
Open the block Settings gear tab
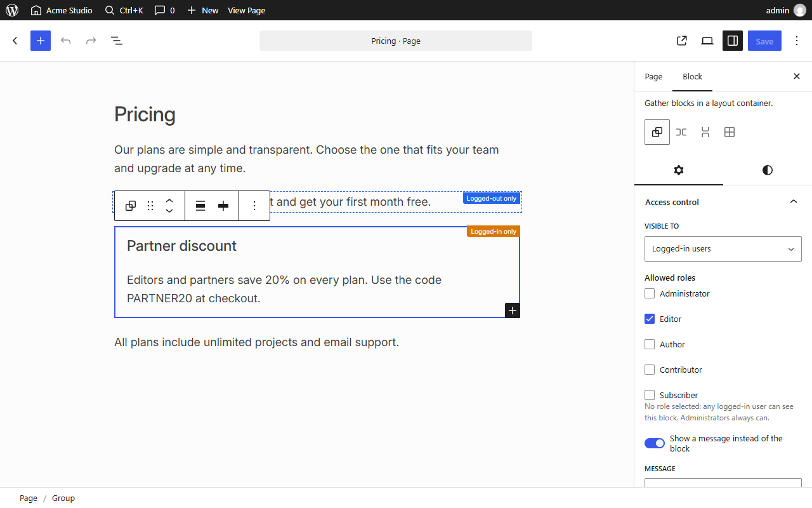[679, 170]
